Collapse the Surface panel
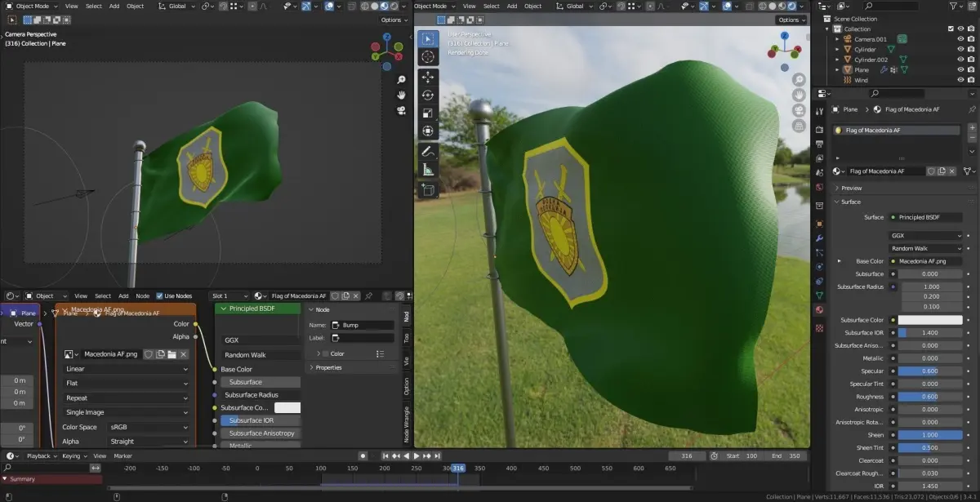This screenshot has height=502, width=980. pos(851,202)
